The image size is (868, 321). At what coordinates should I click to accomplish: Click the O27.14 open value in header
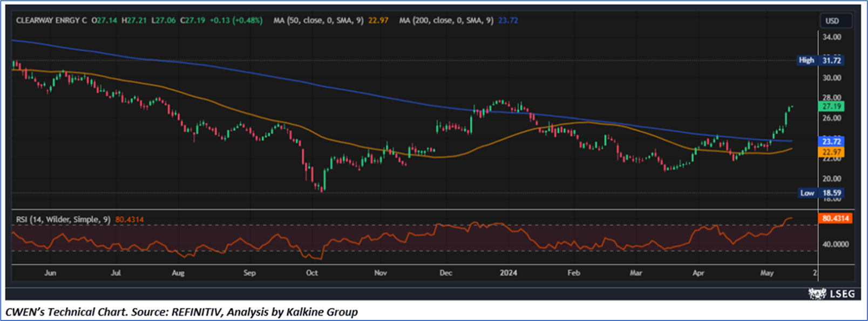104,21
